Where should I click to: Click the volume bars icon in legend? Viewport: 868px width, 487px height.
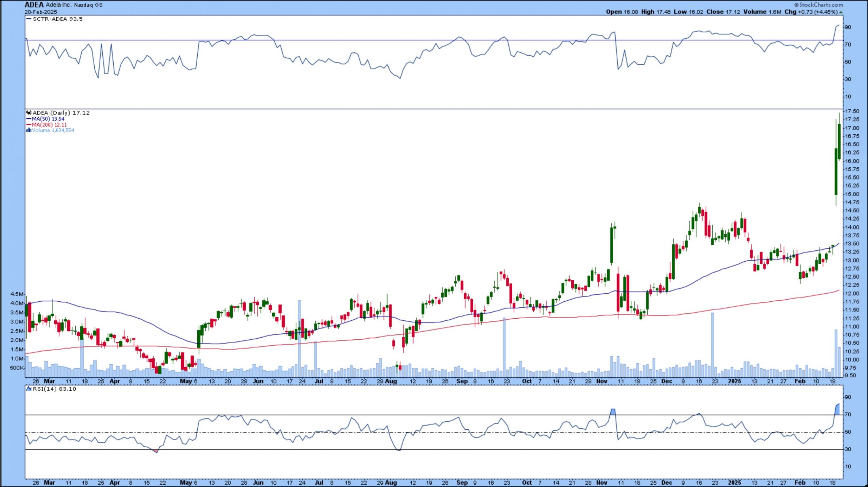point(29,130)
